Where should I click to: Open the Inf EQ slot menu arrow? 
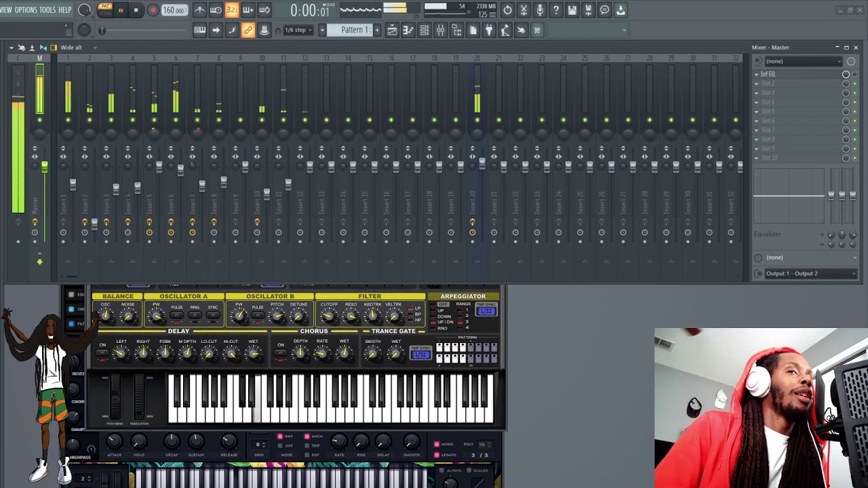tap(757, 75)
